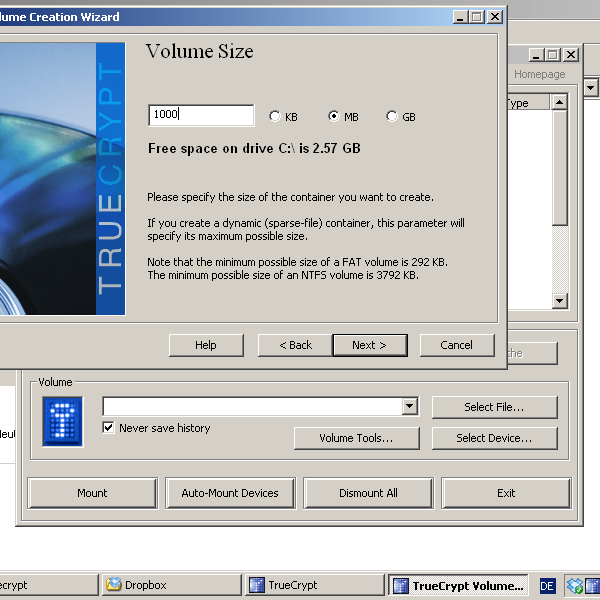Click the taskbar button ending in "ecrypt"
Screen dimensions: 600x600
pyautogui.click(x=49, y=585)
